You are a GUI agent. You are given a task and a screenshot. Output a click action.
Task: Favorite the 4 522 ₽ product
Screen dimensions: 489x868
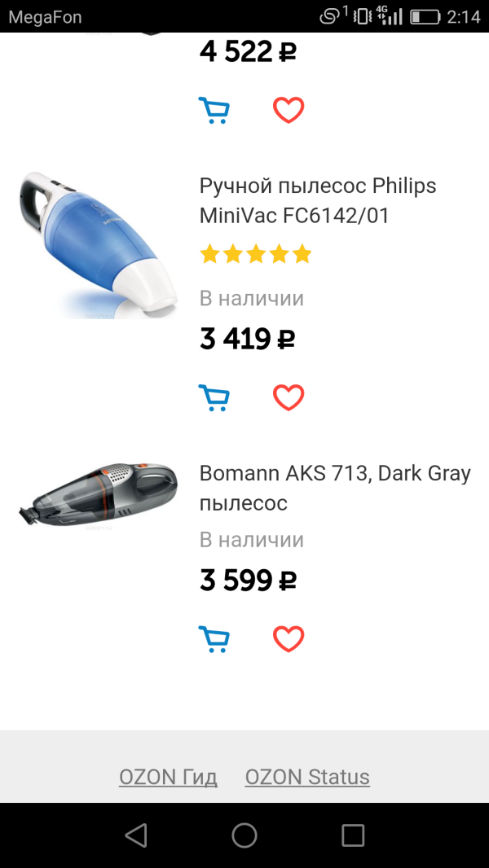pyautogui.click(x=289, y=110)
